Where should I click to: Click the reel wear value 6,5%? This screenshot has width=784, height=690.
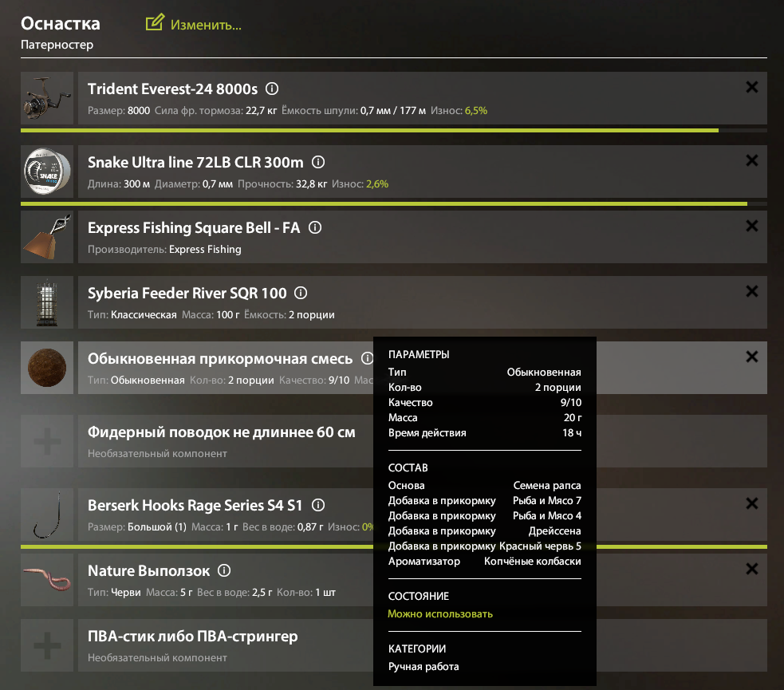point(476,111)
